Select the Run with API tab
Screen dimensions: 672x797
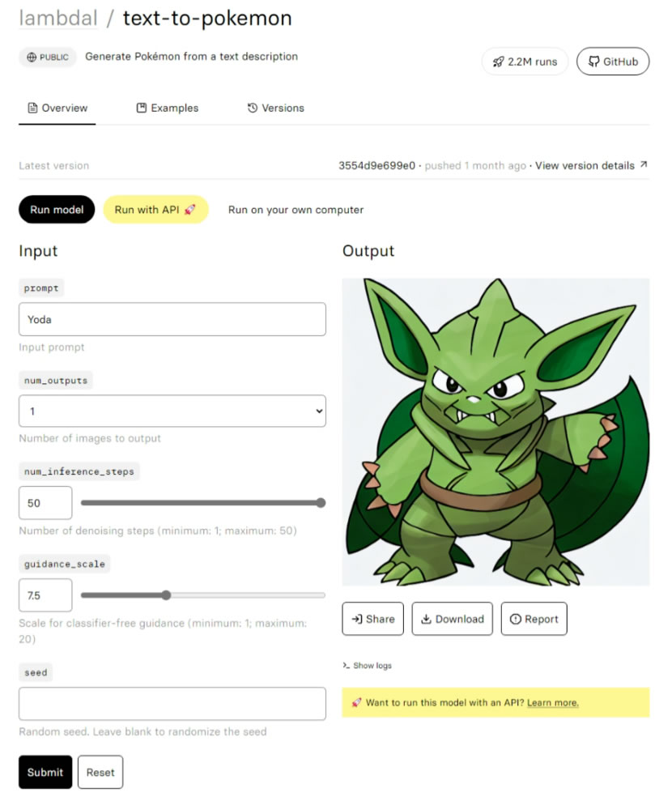coord(156,210)
